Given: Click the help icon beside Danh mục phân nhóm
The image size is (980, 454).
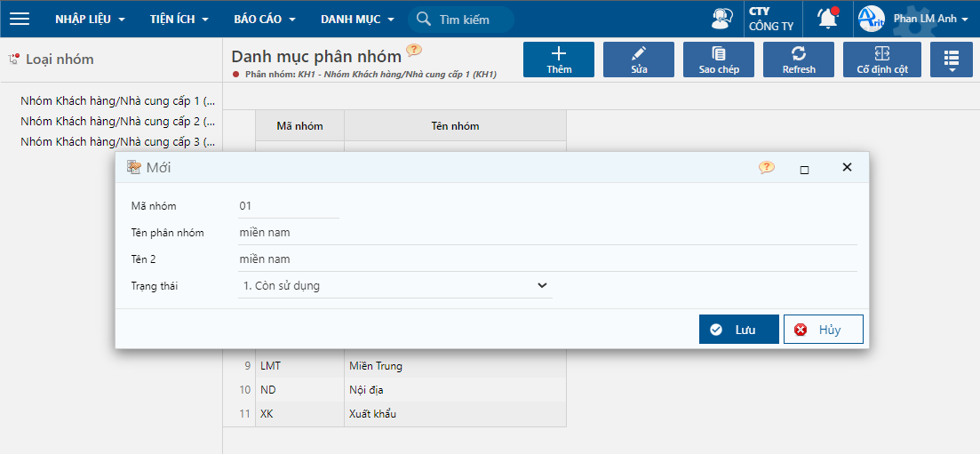Looking at the screenshot, I should coord(414,51).
